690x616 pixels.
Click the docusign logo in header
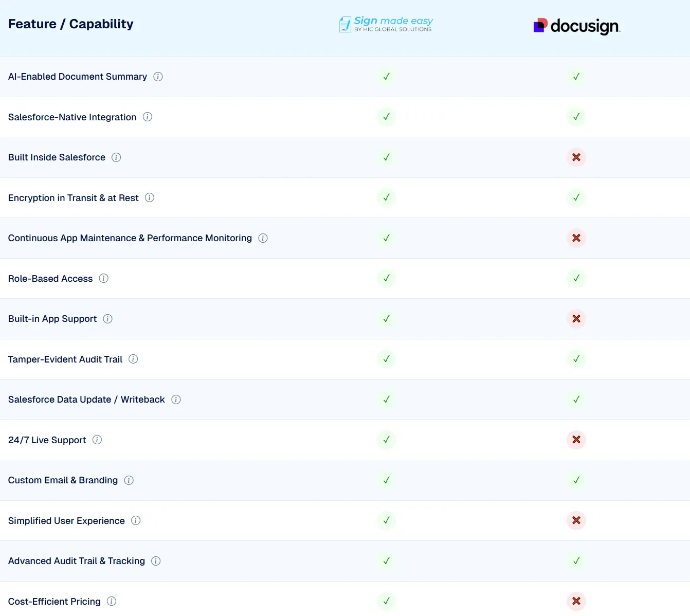(577, 26)
